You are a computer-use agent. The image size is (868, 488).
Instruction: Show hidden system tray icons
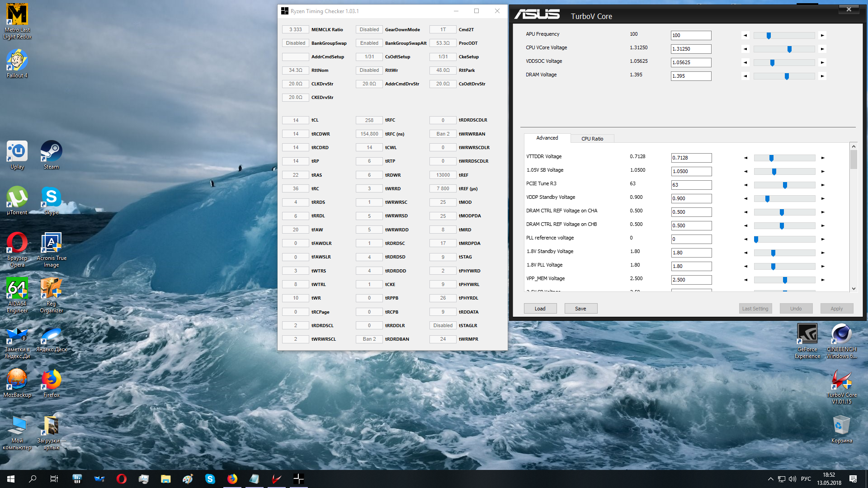[770, 479]
